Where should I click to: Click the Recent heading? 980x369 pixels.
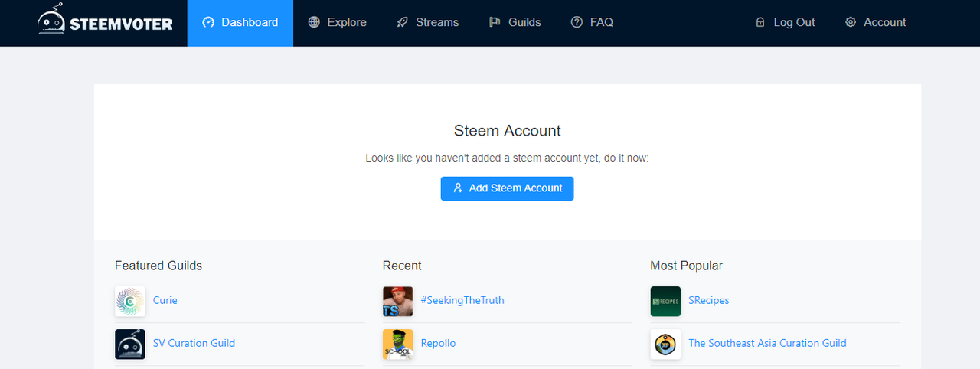[402, 266]
